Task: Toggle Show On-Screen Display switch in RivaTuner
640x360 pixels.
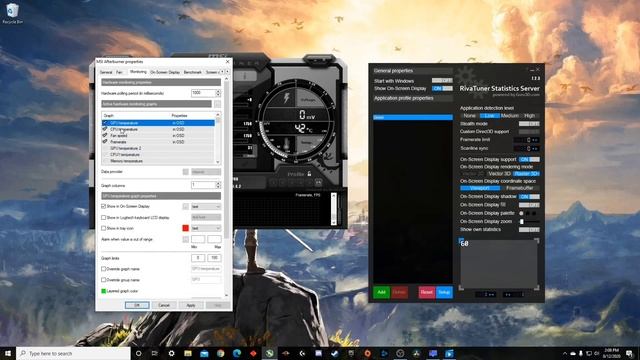Action: pyautogui.click(x=442, y=88)
